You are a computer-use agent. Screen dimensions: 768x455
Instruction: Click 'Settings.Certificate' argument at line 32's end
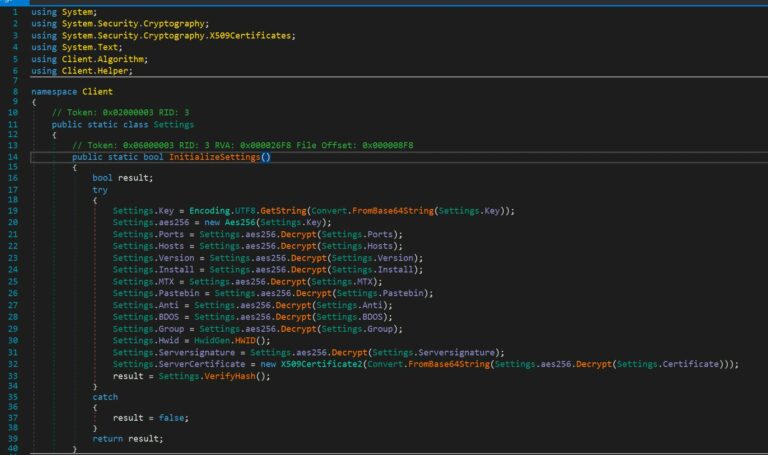pos(668,364)
